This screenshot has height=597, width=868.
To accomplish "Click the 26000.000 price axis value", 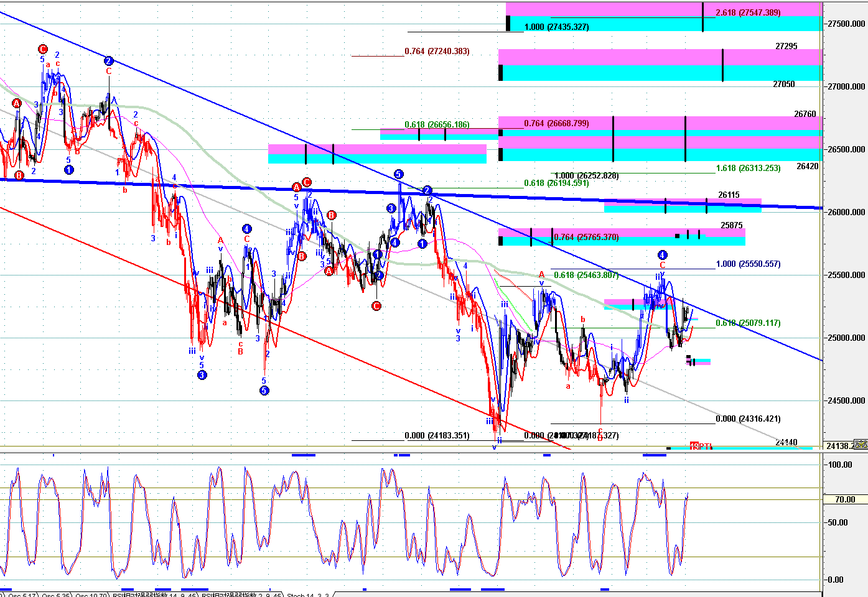I will pyautogui.click(x=846, y=212).
